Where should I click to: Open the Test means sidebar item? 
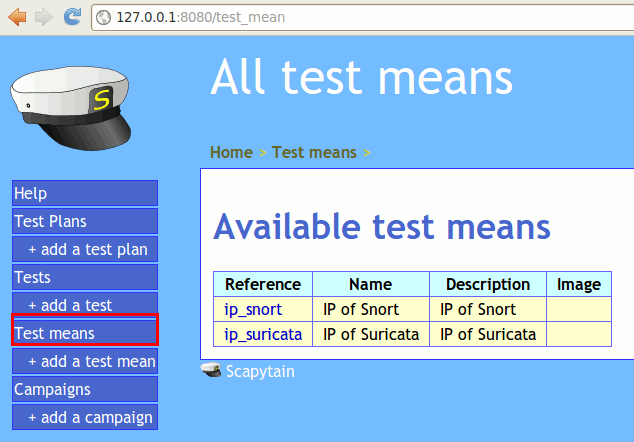point(84,333)
